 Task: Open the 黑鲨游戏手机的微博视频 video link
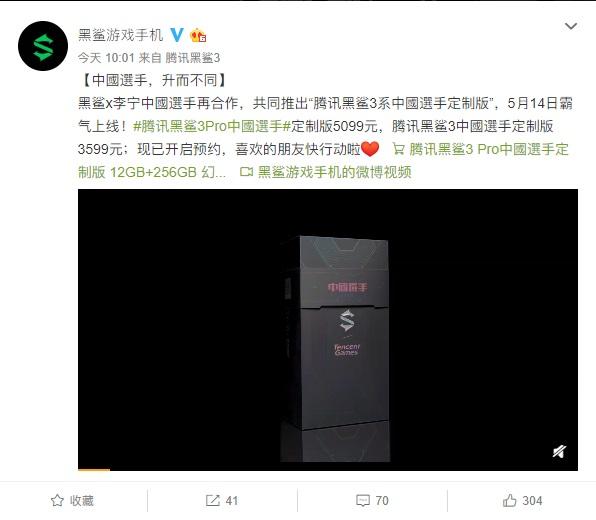click(x=334, y=172)
